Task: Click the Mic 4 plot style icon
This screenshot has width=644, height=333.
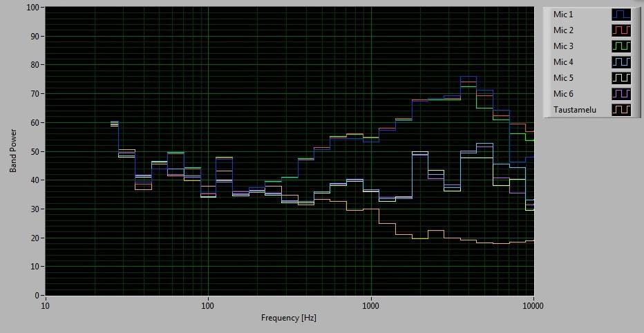Action: (x=621, y=62)
